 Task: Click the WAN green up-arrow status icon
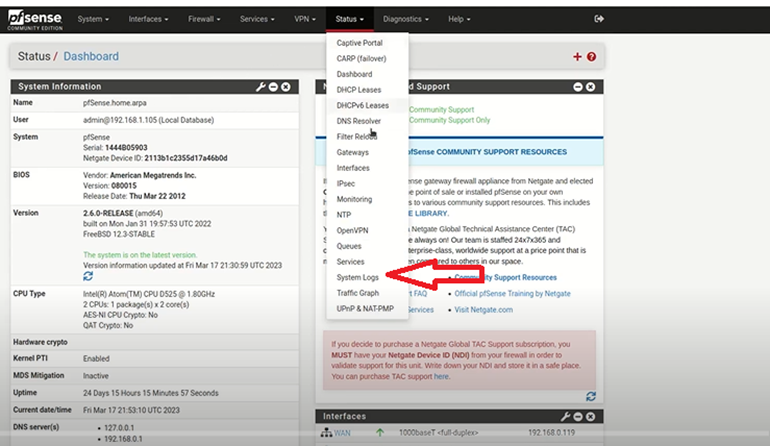pyautogui.click(x=380, y=433)
